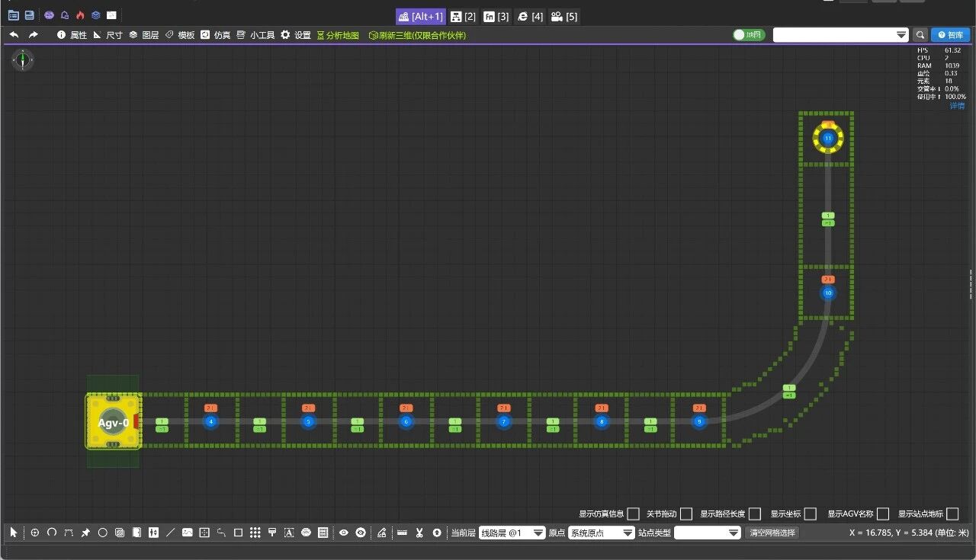
Task: Open the 站点类型 dropdown
Action: pos(708,533)
